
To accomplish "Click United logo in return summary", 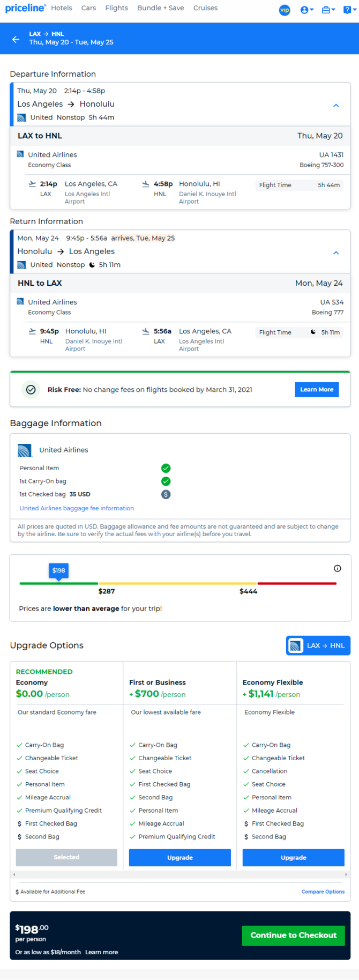I will [x=21, y=265].
